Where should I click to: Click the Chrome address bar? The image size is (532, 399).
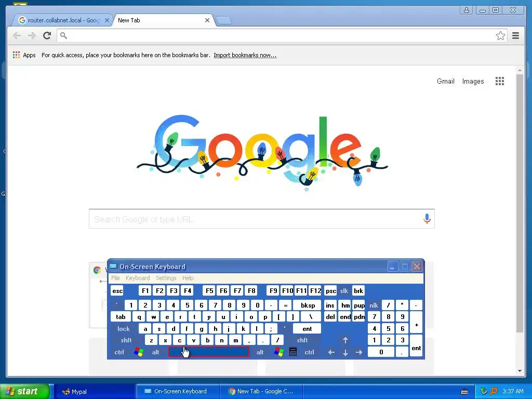tap(282, 36)
